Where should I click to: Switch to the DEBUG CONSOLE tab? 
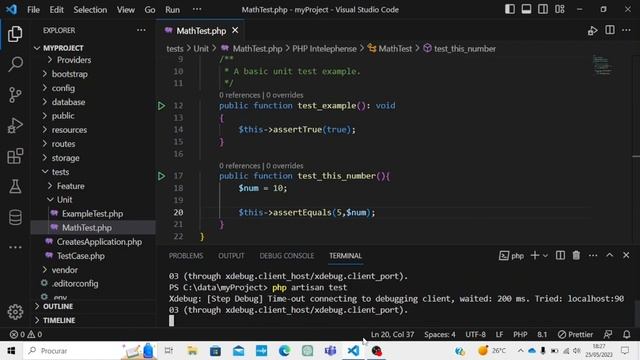pyautogui.click(x=287, y=256)
